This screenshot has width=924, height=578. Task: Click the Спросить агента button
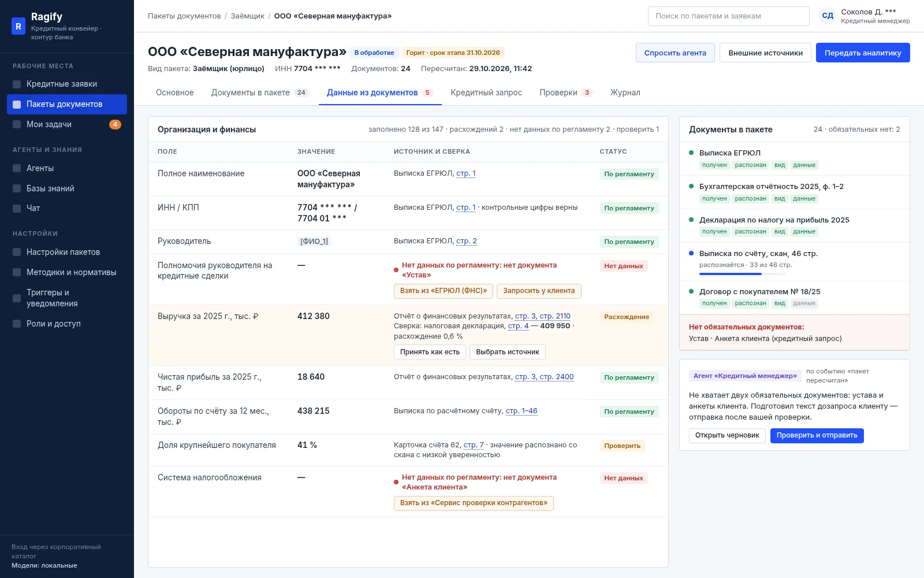(675, 53)
